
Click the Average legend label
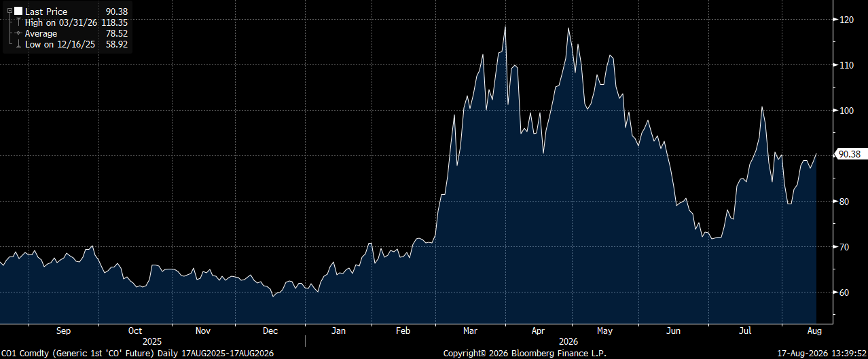[x=41, y=33]
